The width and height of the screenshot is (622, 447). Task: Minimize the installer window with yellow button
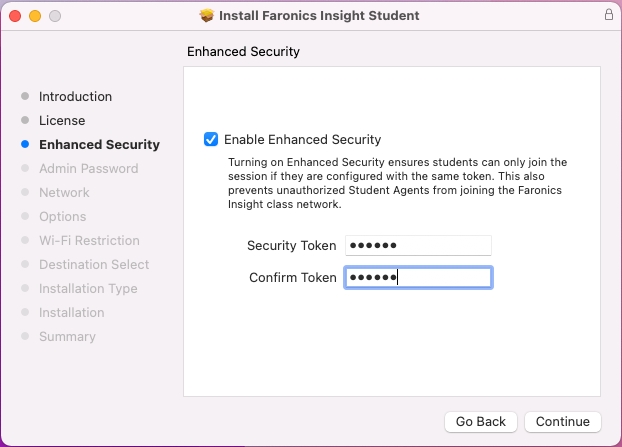tap(35, 16)
